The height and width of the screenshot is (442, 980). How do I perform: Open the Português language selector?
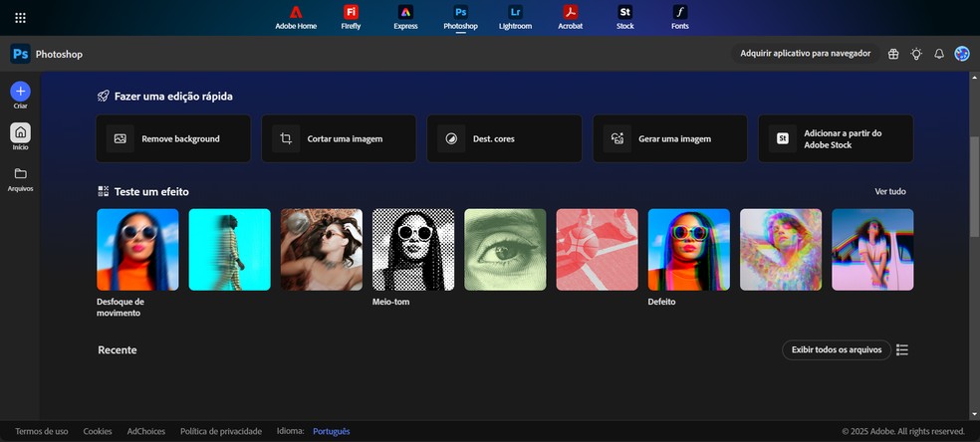point(331,431)
